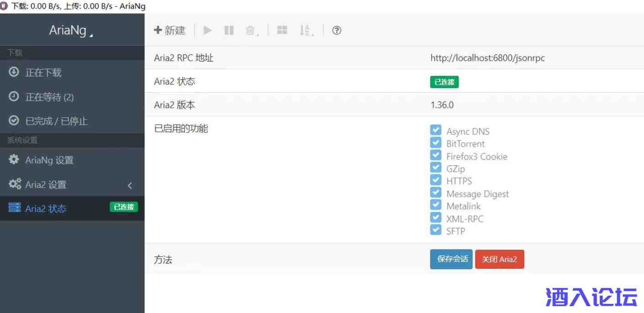The height and width of the screenshot is (313, 644).
Task: Click the checkmark circle icon beside 已完成
Action: pos(14,121)
